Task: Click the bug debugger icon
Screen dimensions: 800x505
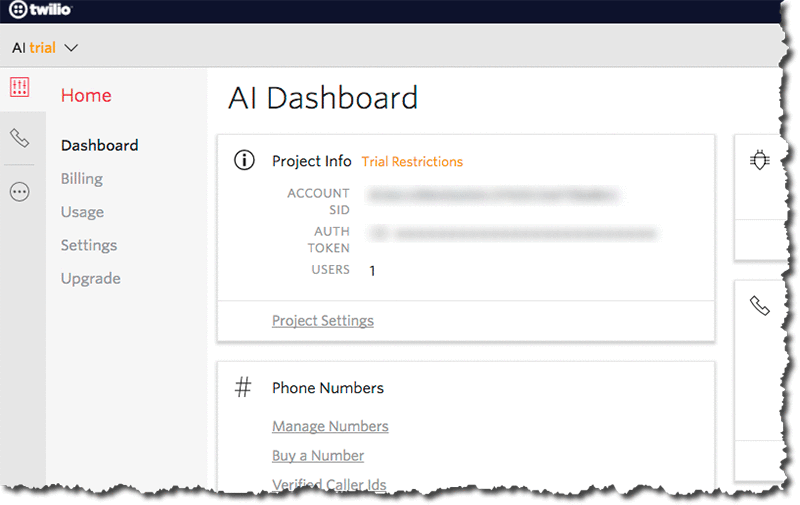Action: coord(760,160)
